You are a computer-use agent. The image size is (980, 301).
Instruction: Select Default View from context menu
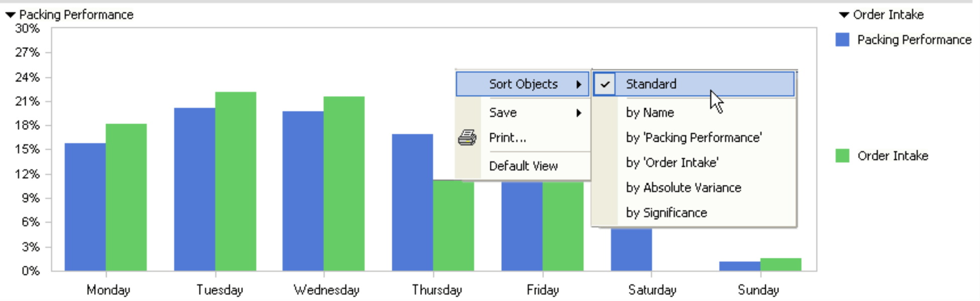coord(523,166)
